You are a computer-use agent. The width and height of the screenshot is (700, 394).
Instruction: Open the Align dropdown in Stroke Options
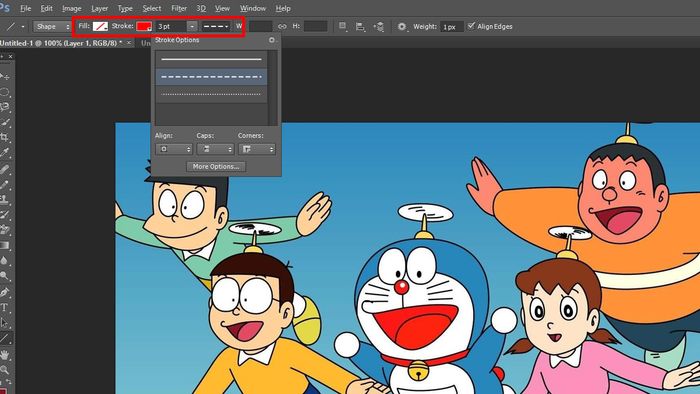174,149
